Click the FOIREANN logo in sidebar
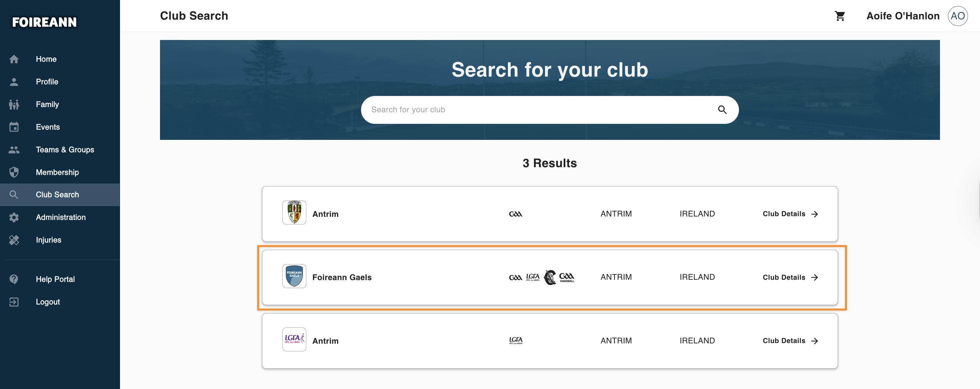Image resolution: width=980 pixels, height=389 pixels. click(x=44, y=22)
